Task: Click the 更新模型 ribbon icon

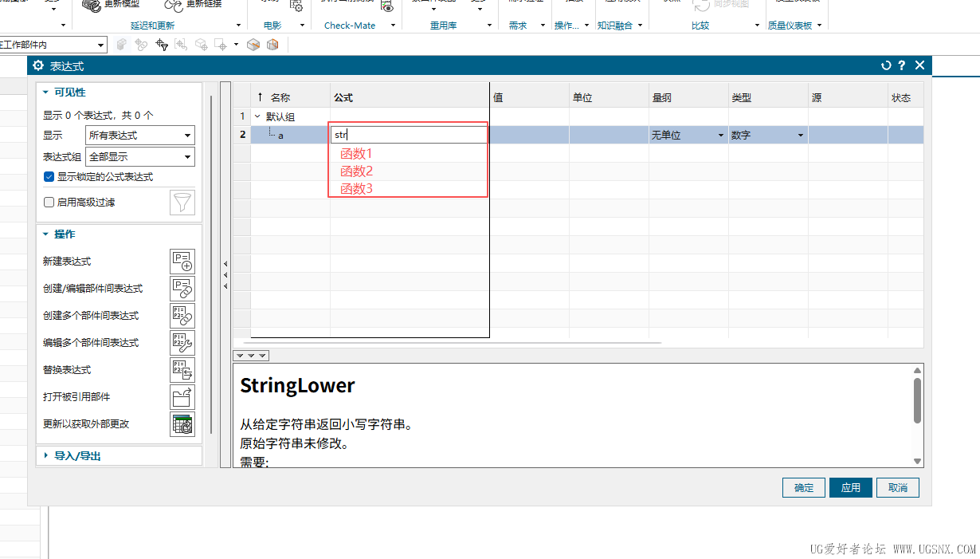Action: click(92, 4)
